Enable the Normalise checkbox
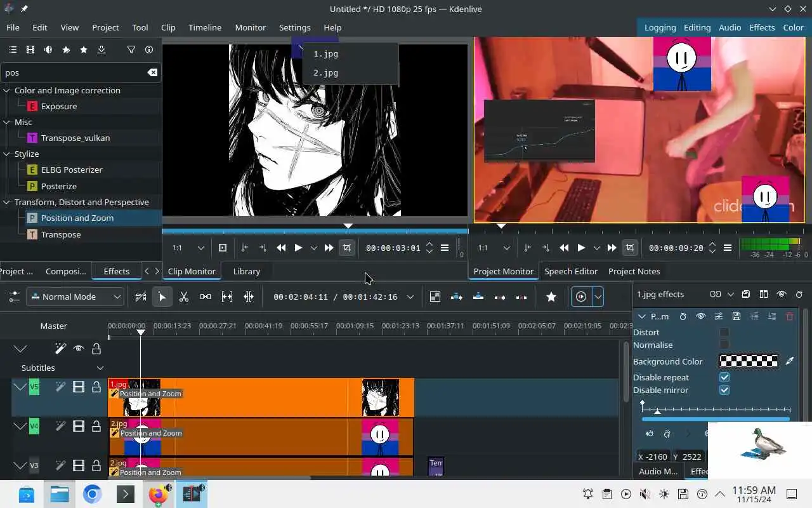The image size is (812, 508). coord(724,345)
